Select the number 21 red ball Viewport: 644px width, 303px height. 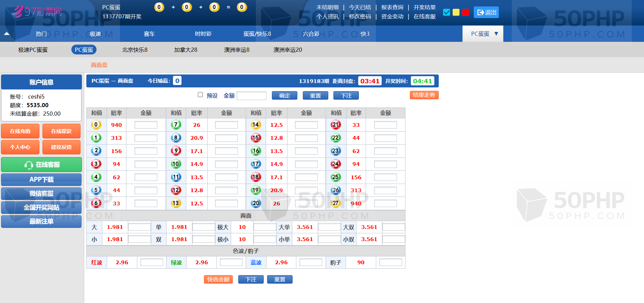click(x=335, y=125)
